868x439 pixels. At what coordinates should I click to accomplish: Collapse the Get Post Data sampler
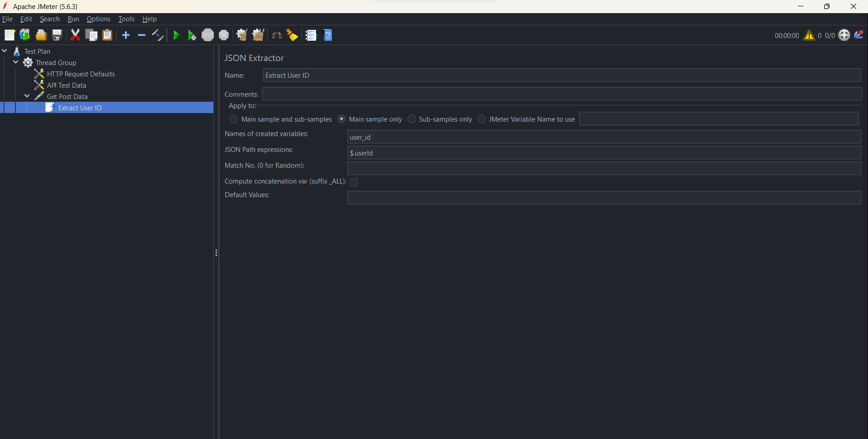click(x=27, y=96)
